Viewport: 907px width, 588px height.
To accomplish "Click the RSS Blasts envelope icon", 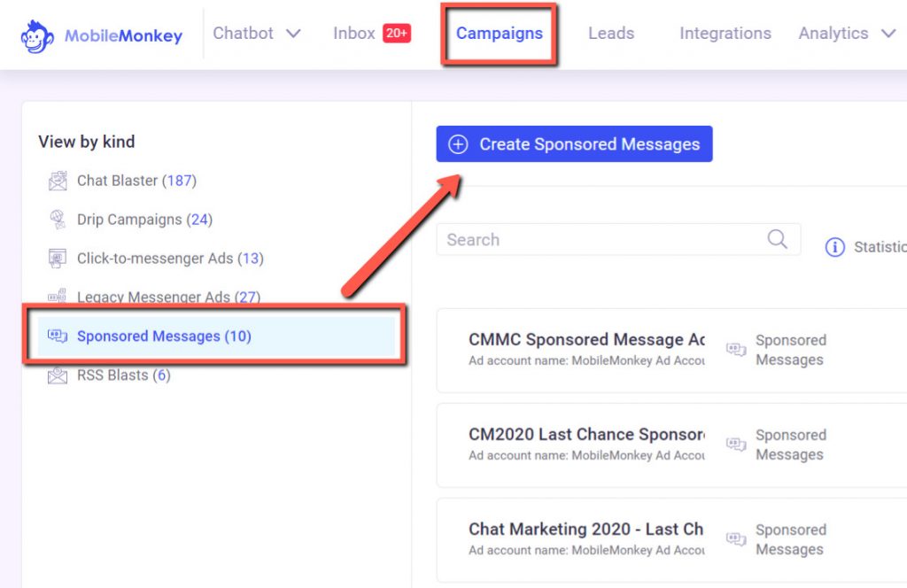I will click(x=58, y=375).
